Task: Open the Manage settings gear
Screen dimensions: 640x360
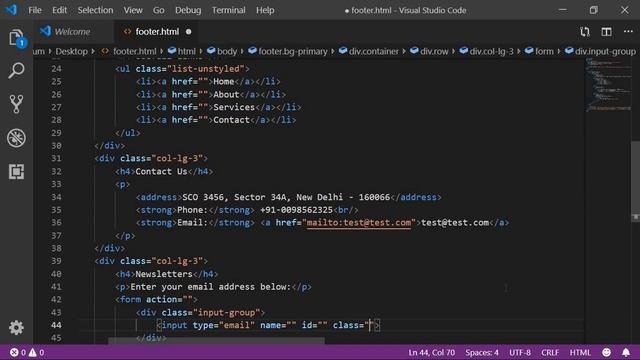Action: 16,327
